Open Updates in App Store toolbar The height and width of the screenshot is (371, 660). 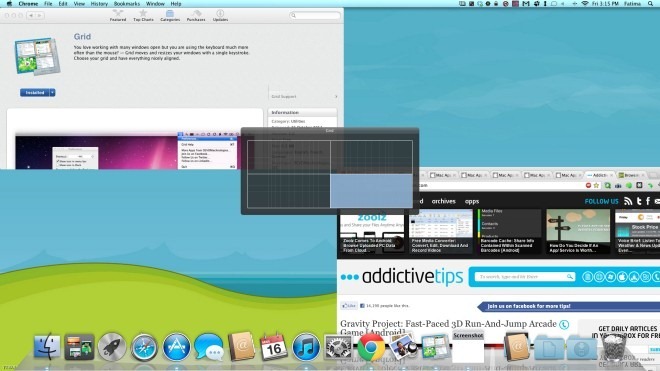pyautogui.click(x=220, y=16)
